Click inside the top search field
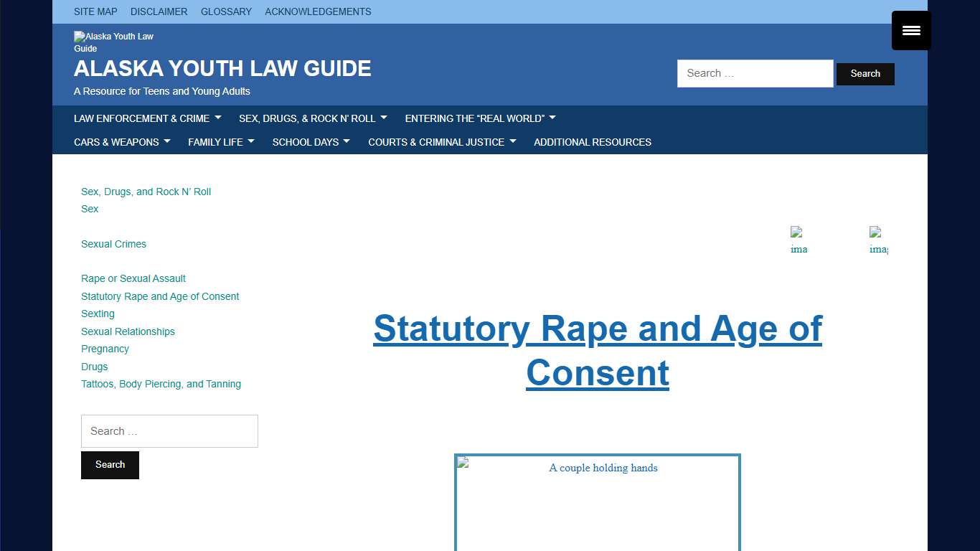This screenshot has width=980, height=551. (755, 73)
